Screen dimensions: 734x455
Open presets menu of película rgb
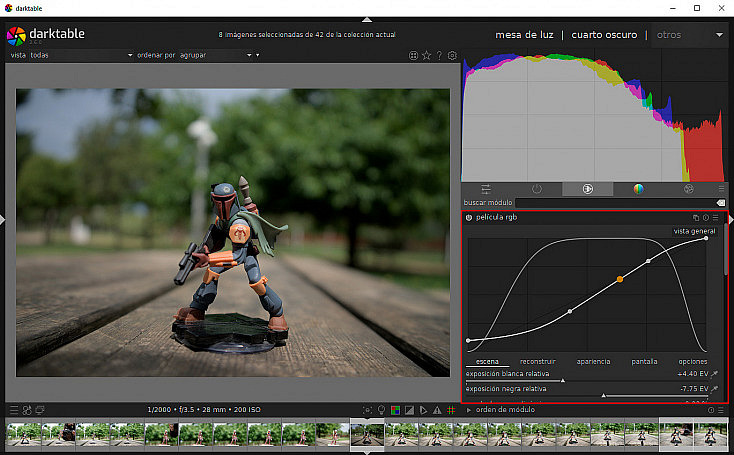coord(716,218)
